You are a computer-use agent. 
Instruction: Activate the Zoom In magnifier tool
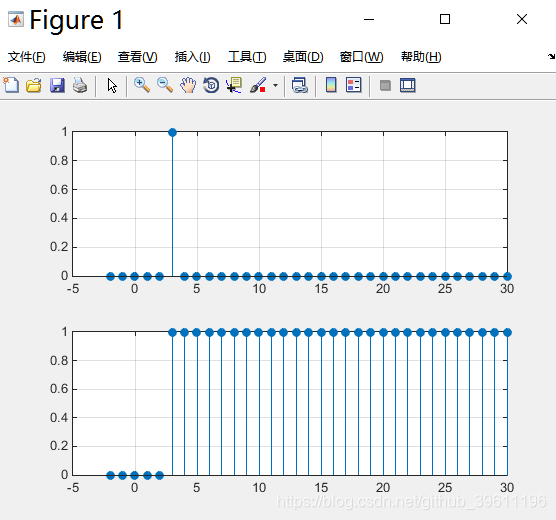click(142, 85)
